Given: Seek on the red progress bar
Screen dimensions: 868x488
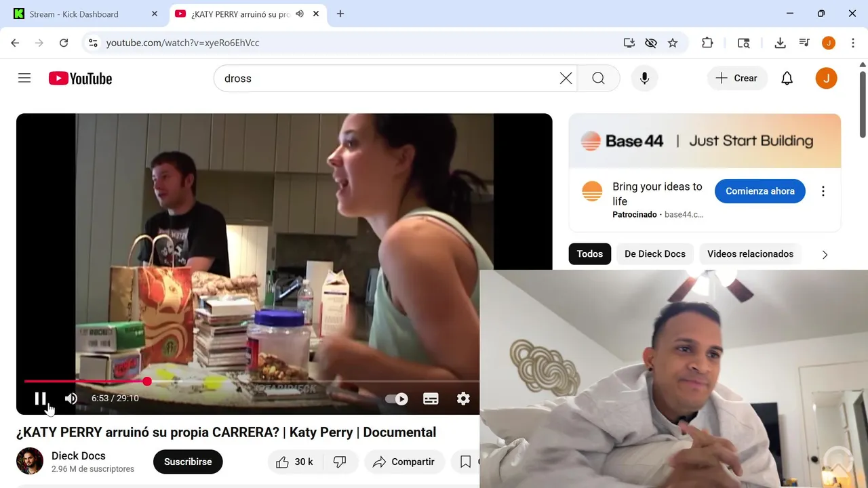Looking at the screenshot, I should tap(85, 382).
